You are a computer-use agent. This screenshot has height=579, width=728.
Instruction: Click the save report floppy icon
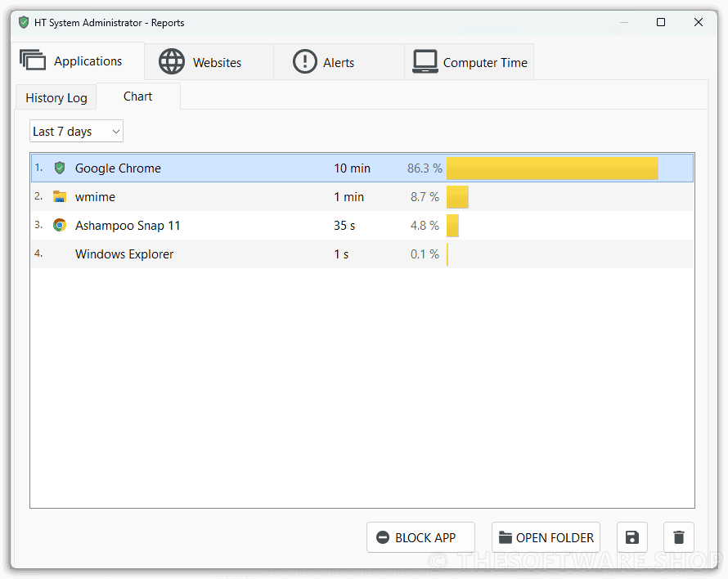coord(632,537)
